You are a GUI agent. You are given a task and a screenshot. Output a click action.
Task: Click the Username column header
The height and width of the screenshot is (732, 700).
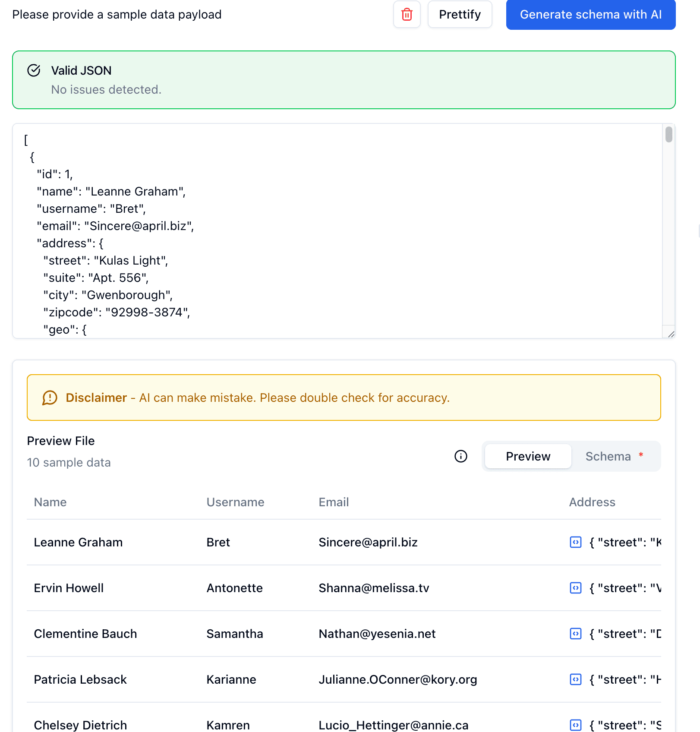(235, 502)
